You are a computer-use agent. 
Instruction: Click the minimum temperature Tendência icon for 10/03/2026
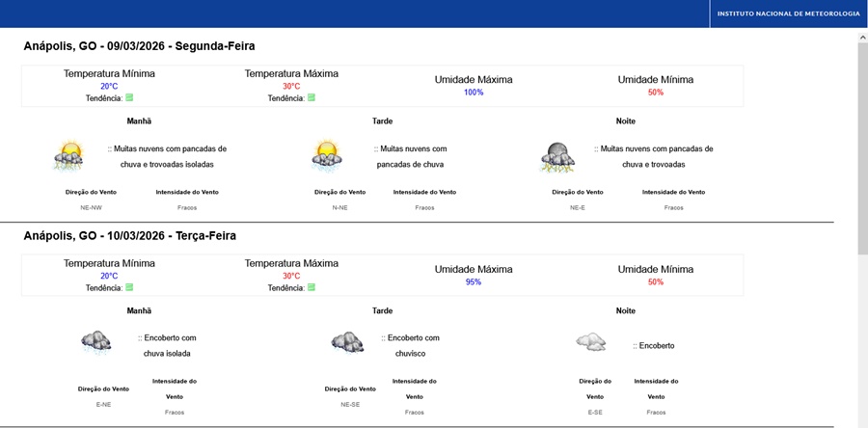(129, 287)
